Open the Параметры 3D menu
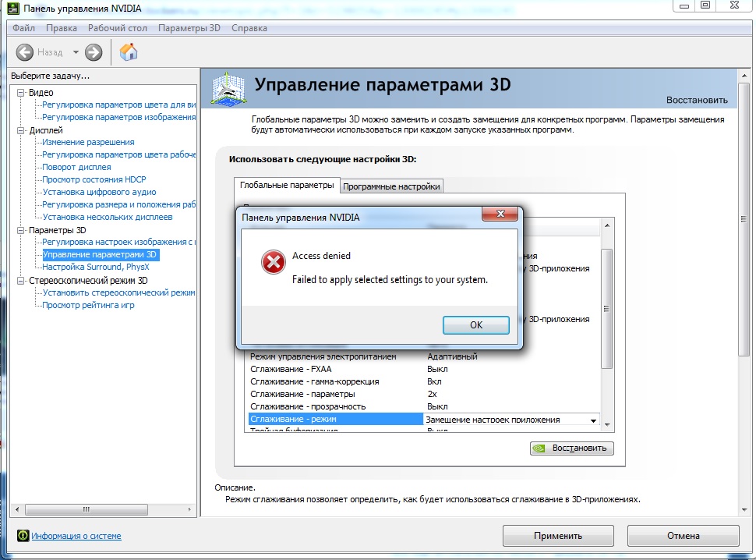The height and width of the screenshot is (560, 756). [x=189, y=28]
